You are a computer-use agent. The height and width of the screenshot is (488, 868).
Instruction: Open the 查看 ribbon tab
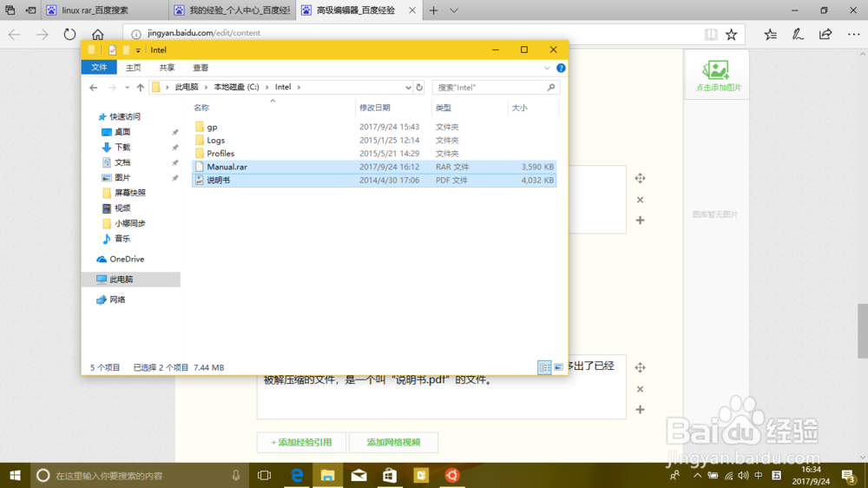coord(201,68)
